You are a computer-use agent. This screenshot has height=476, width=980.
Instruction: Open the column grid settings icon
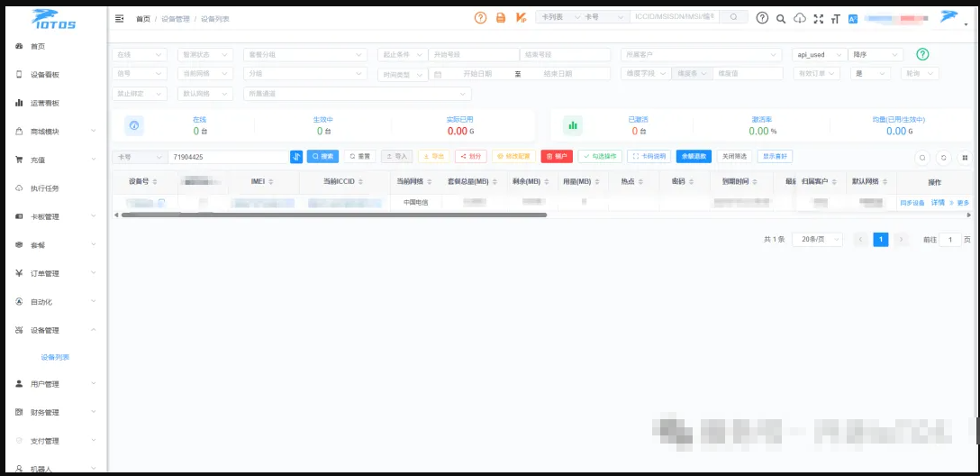click(x=965, y=158)
